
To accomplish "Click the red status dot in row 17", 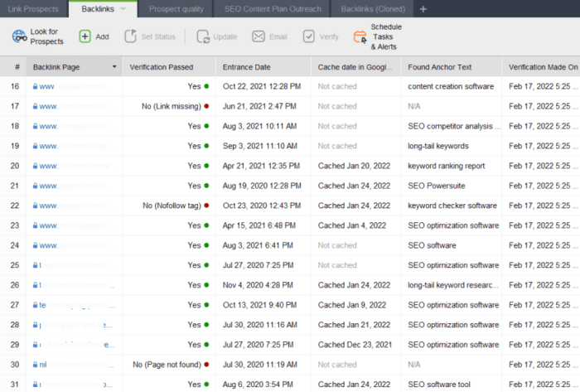I will (206, 106).
